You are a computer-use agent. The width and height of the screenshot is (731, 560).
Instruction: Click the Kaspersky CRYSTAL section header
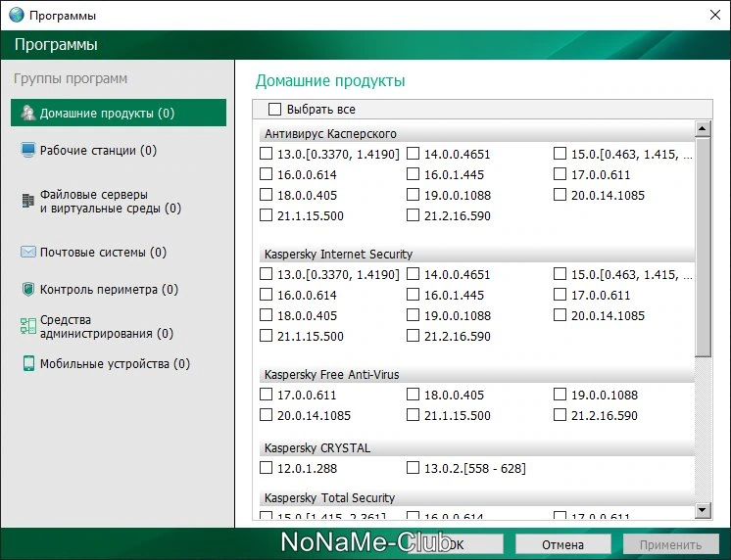pyautogui.click(x=477, y=447)
